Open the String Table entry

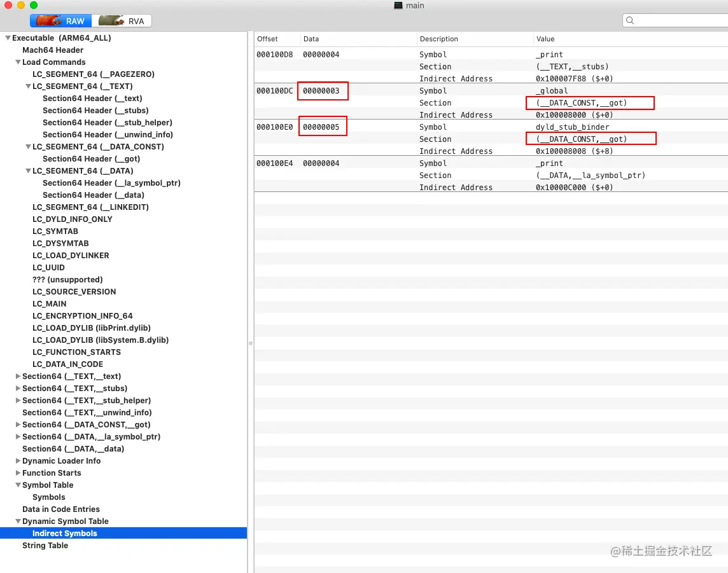point(45,545)
